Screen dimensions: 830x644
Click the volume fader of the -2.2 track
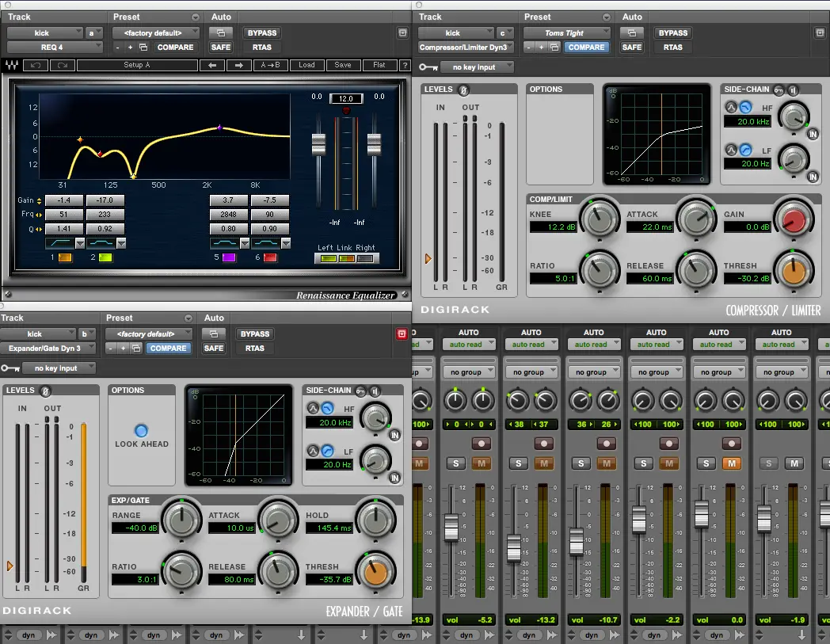coord(639,519)
